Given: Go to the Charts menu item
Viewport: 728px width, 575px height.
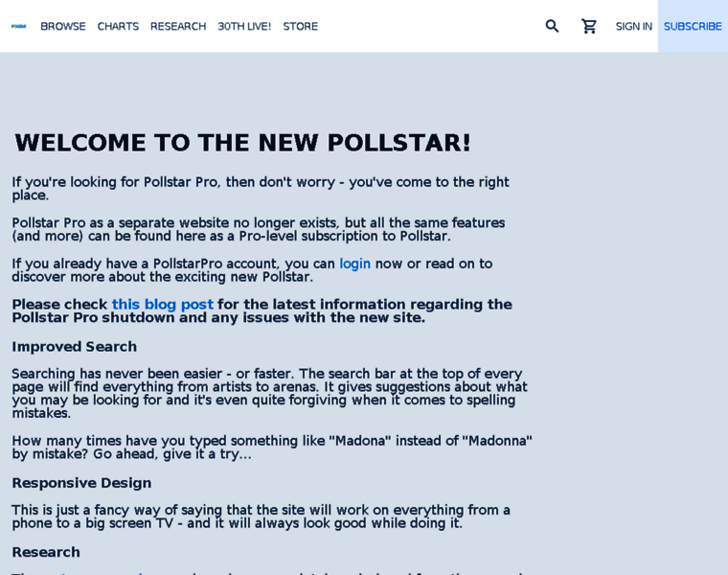Looking at the screenshot, I should [118, 26].
